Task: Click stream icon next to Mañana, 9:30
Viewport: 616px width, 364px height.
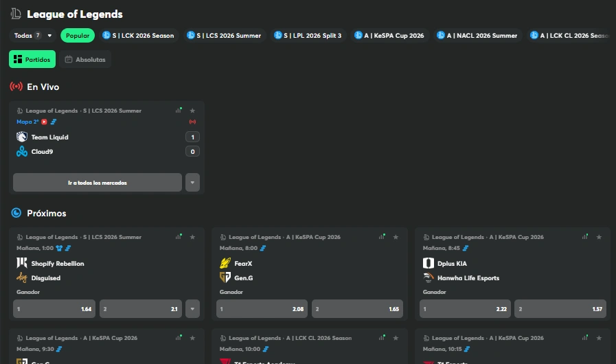Action: (x=59, y=349)
